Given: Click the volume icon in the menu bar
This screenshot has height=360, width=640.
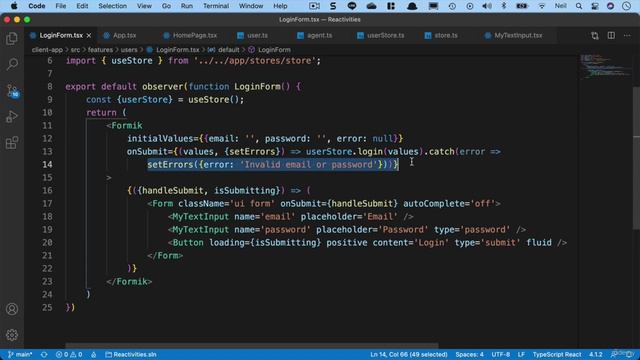Looking at the screenshot, I should pos(487,6).
